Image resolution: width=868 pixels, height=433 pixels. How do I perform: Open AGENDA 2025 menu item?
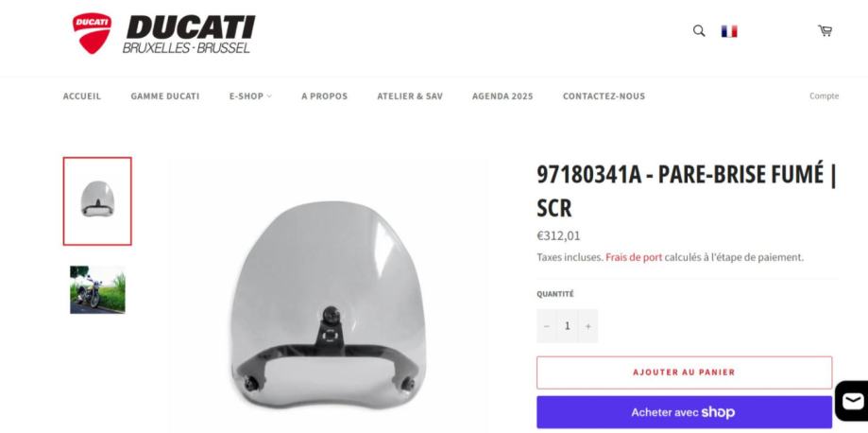(502, 95)
